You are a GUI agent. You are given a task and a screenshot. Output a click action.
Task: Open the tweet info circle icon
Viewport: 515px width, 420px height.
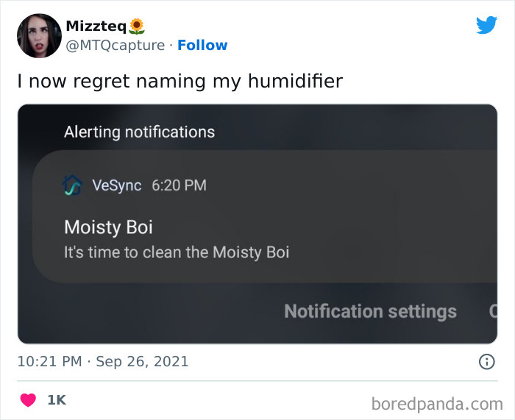click(486, 361)
